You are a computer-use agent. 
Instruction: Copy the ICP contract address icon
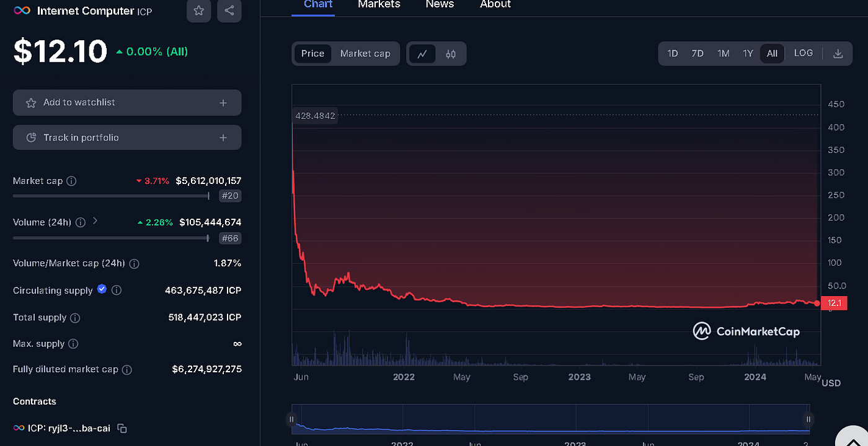coord(122,428)
